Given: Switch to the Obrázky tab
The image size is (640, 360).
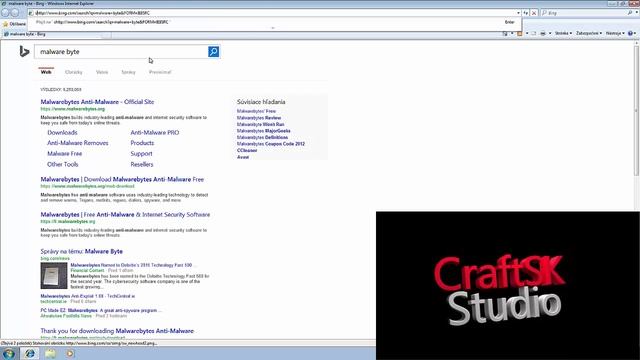Looking at the screenshot, I should tap(73, 72).
